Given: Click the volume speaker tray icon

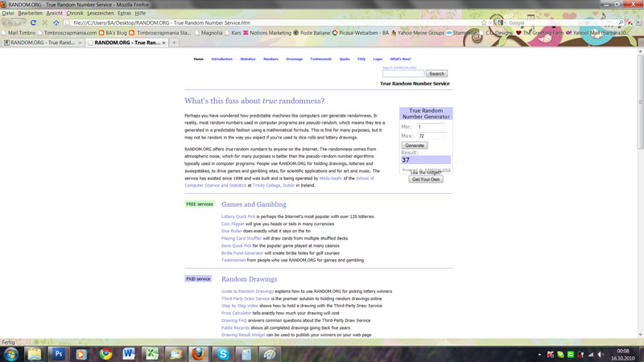Looking at the screenshot, I should (601, 355).
